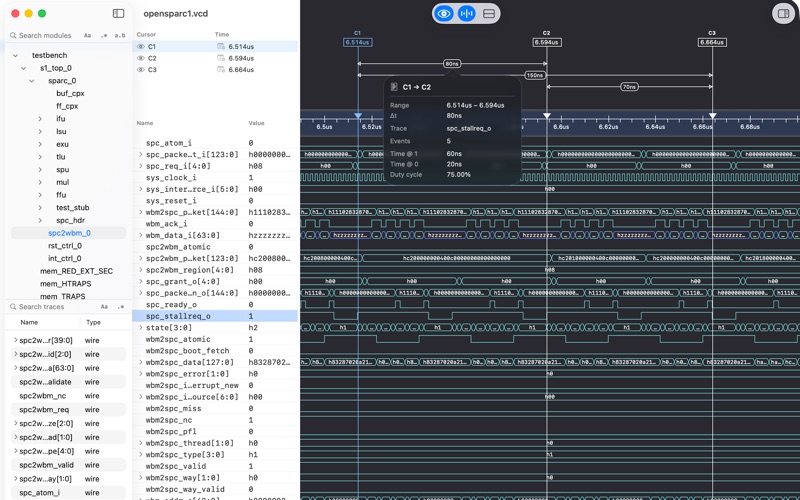Select the spc_stallreq_o signal row
The height and width of the screenshot is (500, 800).
tap(215, 316)
